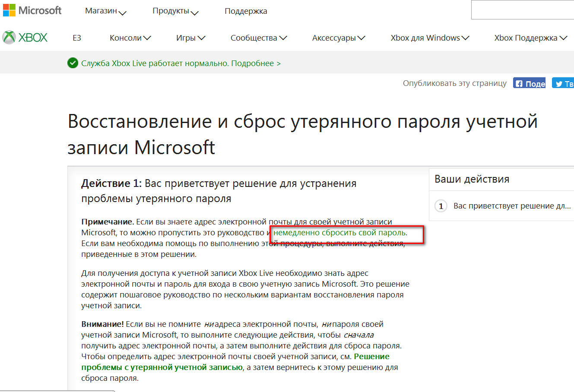Viewport: 574px width, 392px height.
Task: Open the Продукты dropdown menu
Action: (175, 11)
